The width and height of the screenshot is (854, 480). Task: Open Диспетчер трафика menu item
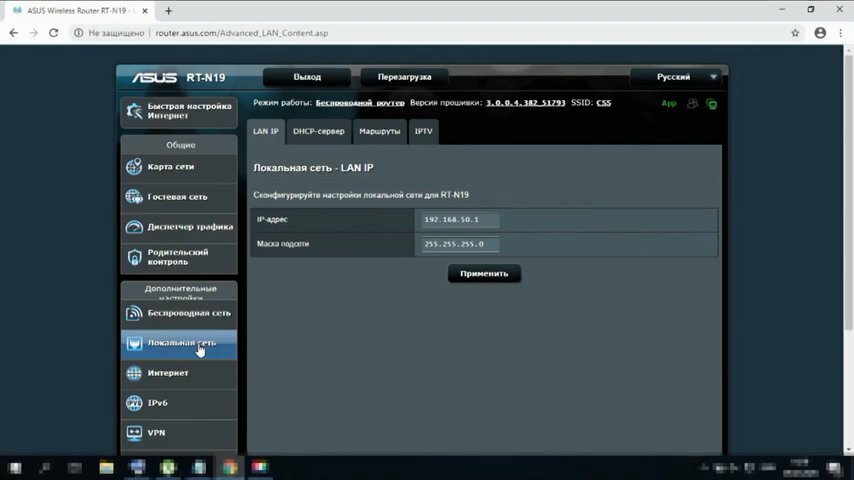pos(179,227)
